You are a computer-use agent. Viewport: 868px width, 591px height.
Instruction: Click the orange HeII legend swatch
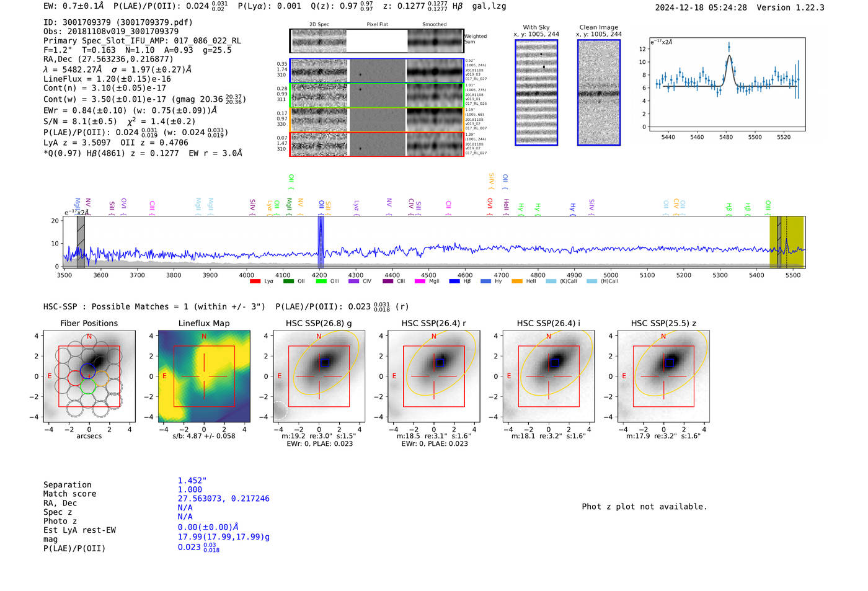(517, 282)
